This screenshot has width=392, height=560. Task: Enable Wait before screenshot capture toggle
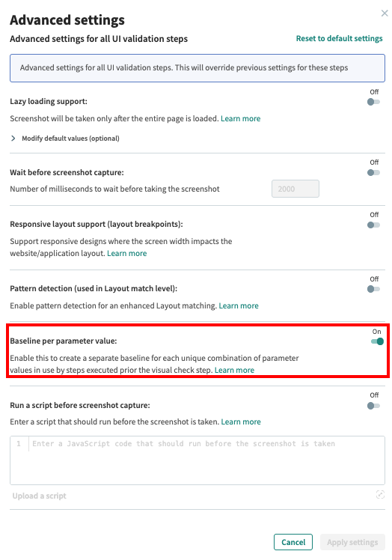click(x=373, y=172)
